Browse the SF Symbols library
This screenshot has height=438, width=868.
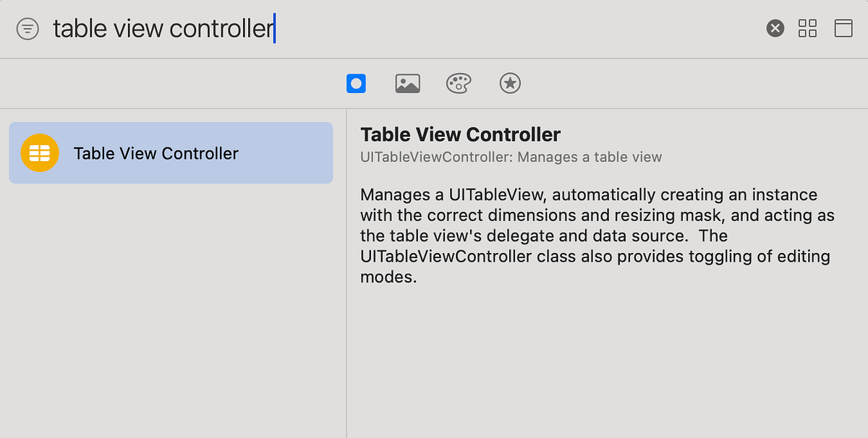tap(510, 83)
